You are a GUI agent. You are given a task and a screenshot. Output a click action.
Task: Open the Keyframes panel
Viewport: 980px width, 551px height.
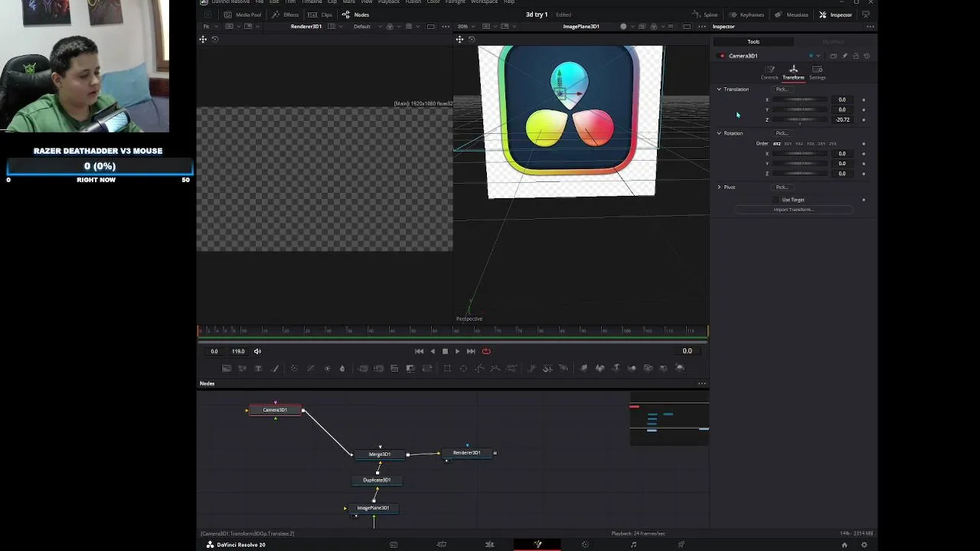(x=746, y=15)
